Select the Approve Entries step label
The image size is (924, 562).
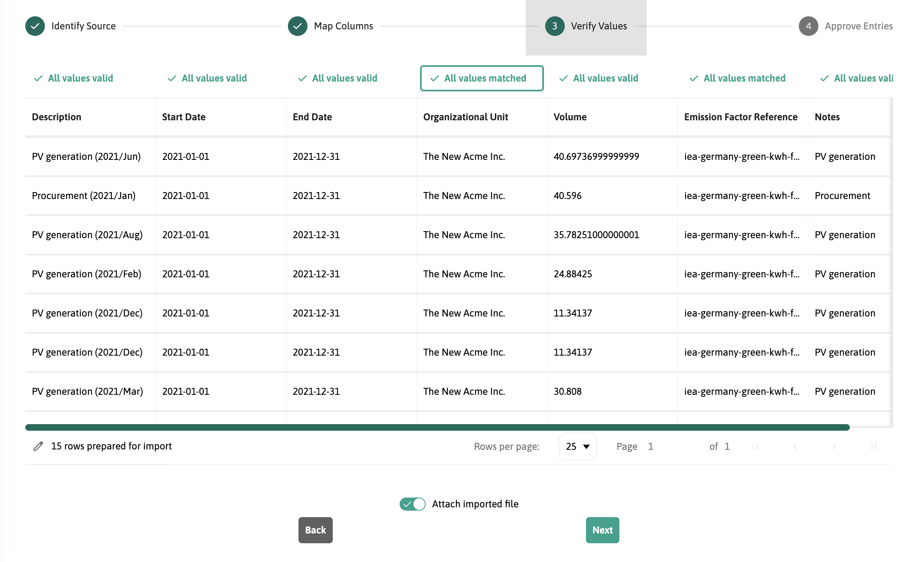pos(858,26)
